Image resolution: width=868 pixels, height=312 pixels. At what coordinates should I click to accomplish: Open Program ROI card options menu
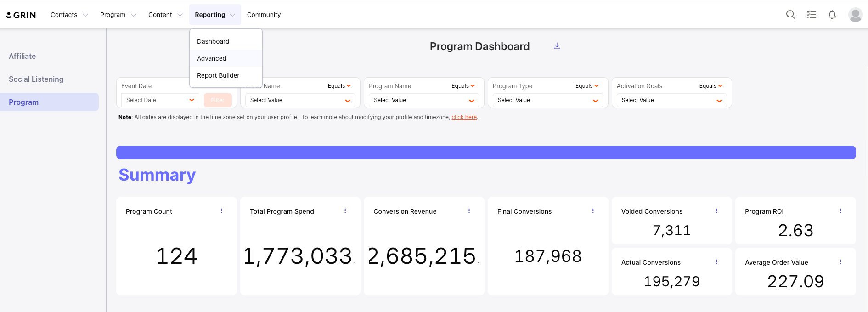click(840, 211)
